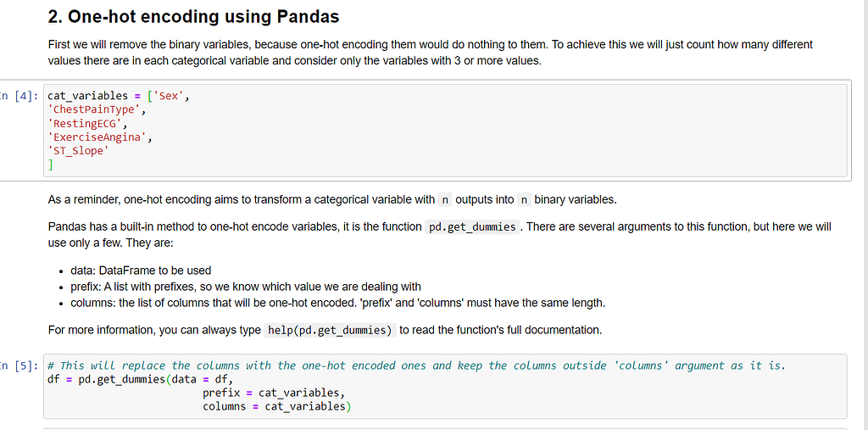Click the "columns: the list of columns" bullet

337,303
